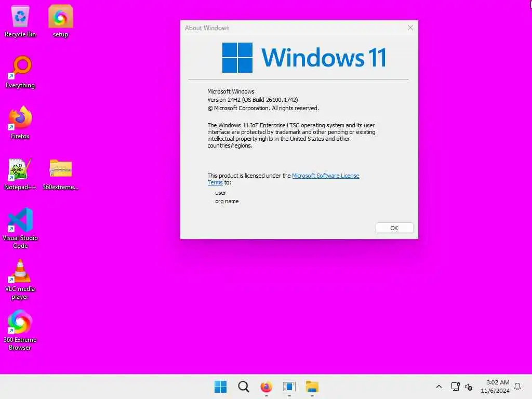Click the network status tray icon

(455, 387)
